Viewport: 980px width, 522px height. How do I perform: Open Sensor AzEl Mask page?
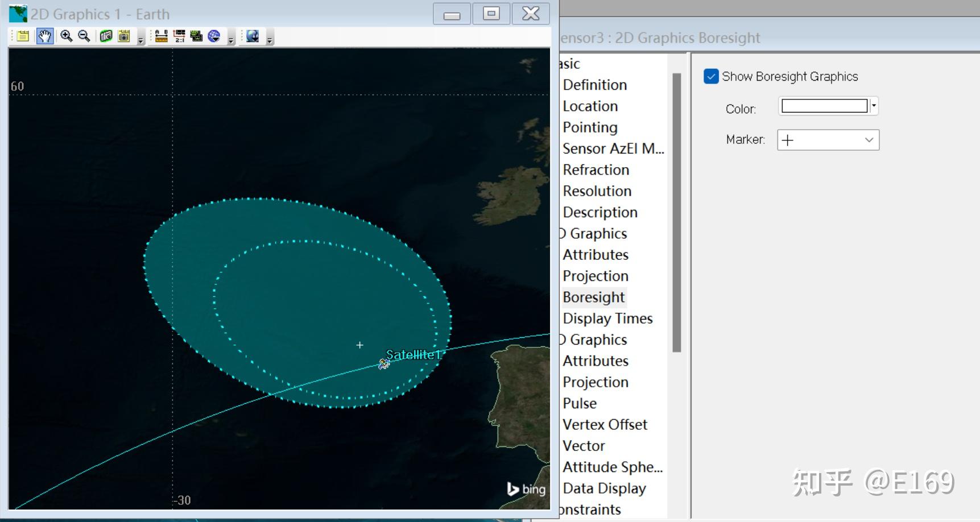tap(614, 148)
